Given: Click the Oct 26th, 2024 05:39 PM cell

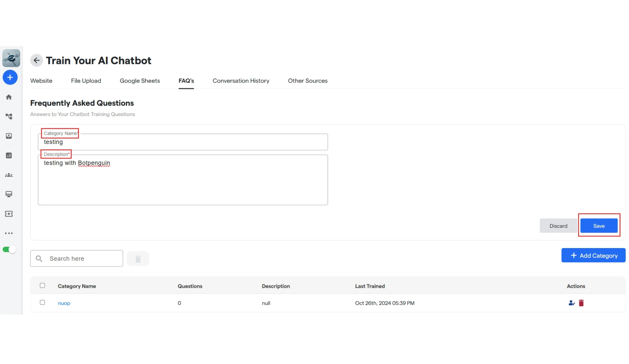Looking at the screenshot, I should 385,303.
